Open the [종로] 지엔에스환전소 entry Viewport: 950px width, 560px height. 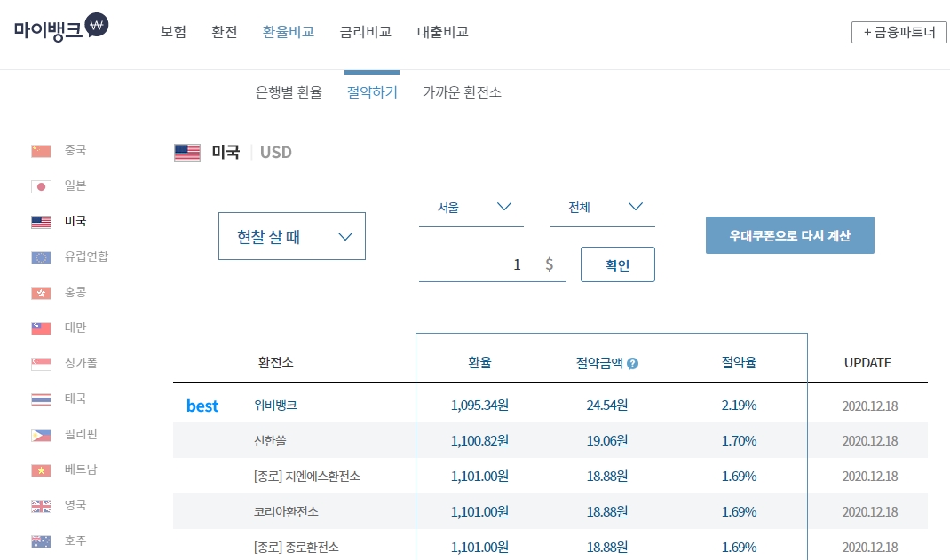point(307,477)
